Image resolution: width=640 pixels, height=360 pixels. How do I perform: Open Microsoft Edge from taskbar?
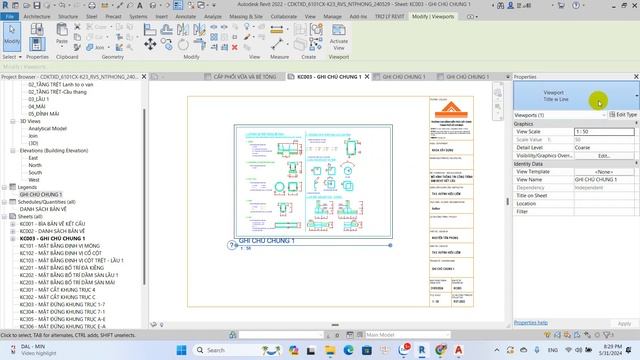(x=348, y=350)
